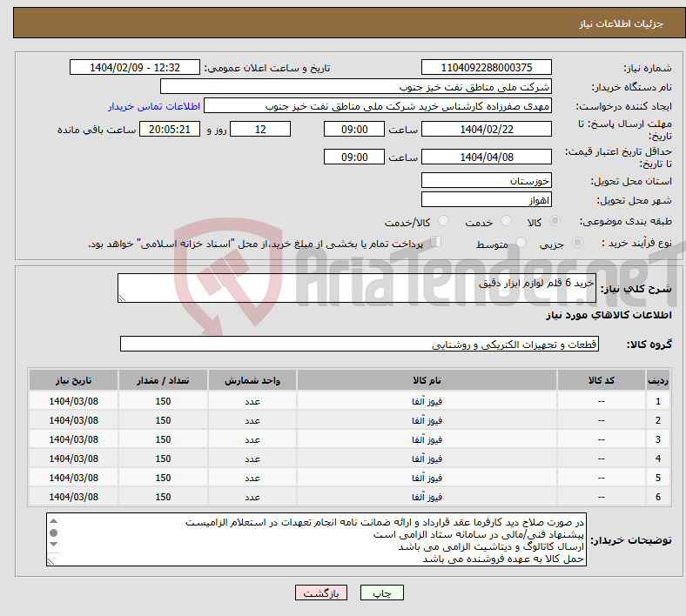Image resolution: width=686 pixels, height=616 pixels.
Task: Select the خدمت radio button
Action: (x=506, y=221)
